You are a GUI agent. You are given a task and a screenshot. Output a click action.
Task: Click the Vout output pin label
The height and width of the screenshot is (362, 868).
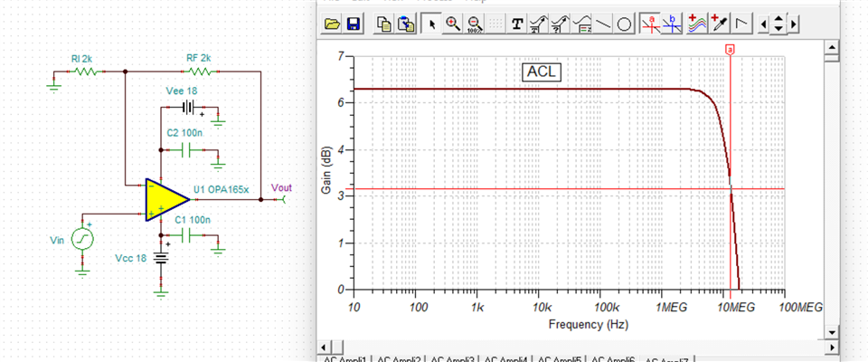[281, 188]
